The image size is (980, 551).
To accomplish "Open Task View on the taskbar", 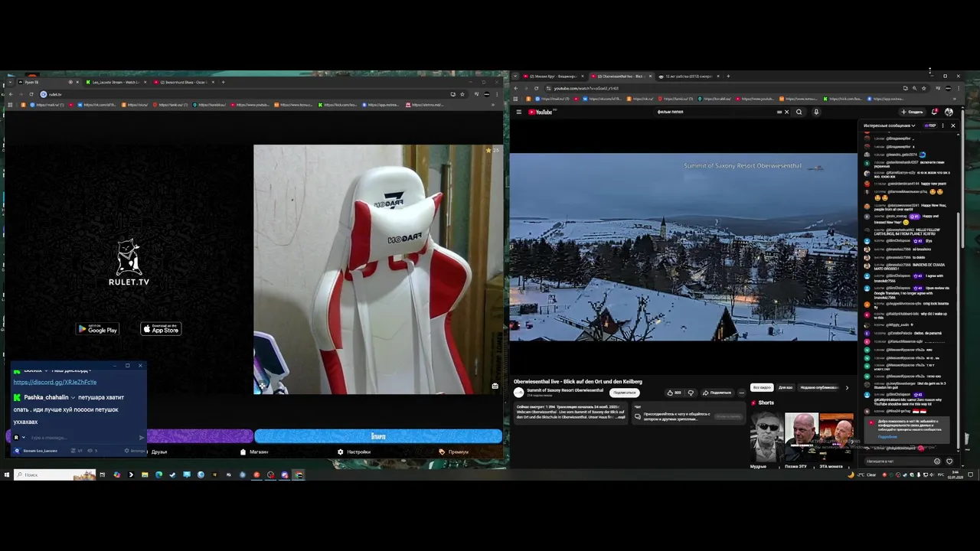I will point(102,474).
